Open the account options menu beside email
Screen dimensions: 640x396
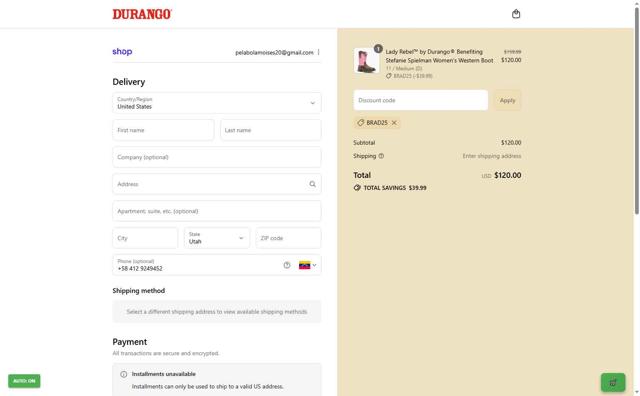click(318, 52)
